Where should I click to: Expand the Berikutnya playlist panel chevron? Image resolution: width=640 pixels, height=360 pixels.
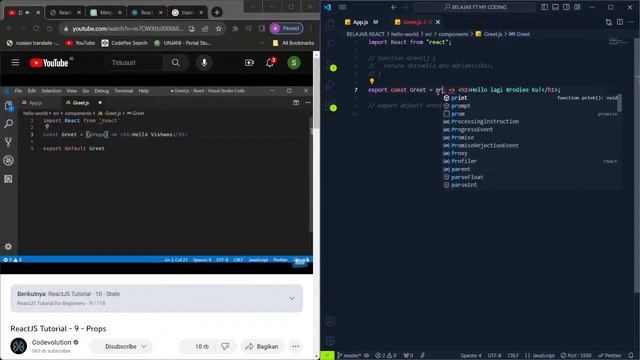(292, 298)
